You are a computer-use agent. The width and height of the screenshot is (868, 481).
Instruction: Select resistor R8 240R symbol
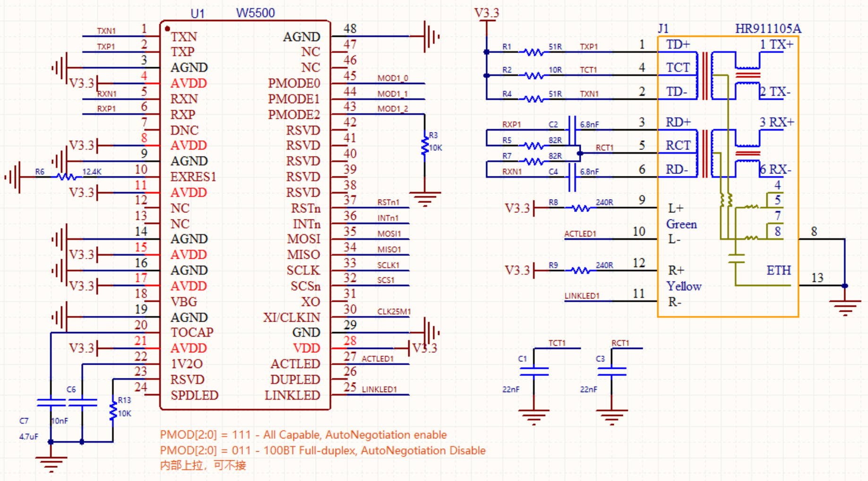tap(581, 208)
